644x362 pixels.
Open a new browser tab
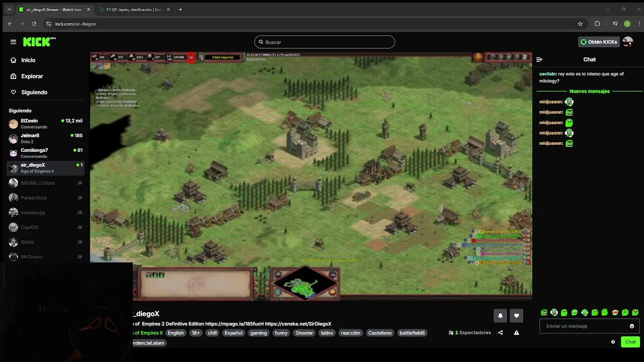pos(180,10)
